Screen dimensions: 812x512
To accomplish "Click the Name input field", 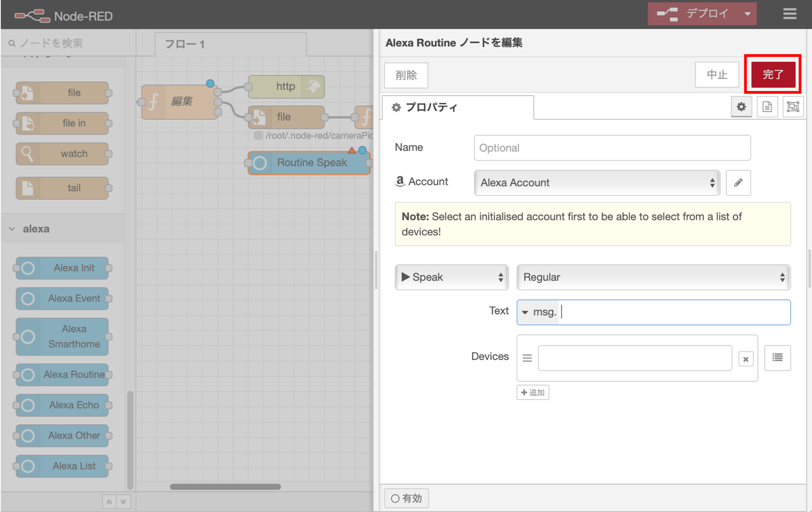I will [612, 148].
